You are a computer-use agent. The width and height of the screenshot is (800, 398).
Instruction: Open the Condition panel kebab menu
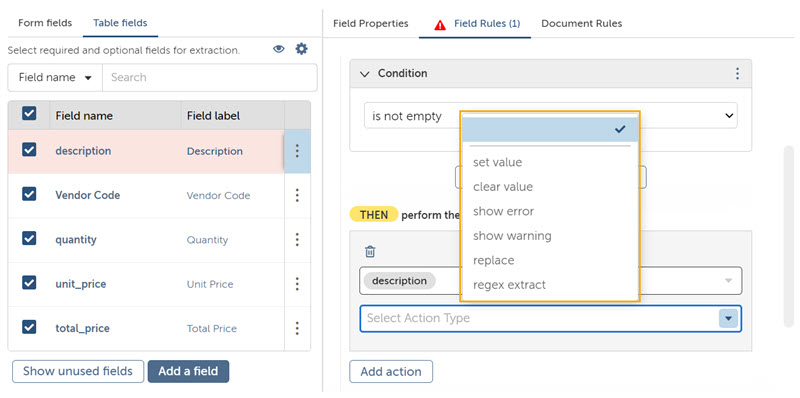click(737, 73)
